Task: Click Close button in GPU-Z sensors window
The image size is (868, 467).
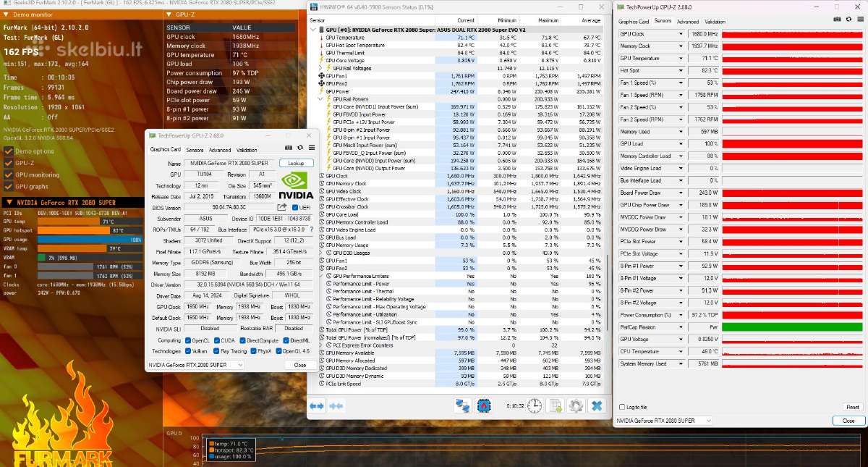Action: (848, 421)
